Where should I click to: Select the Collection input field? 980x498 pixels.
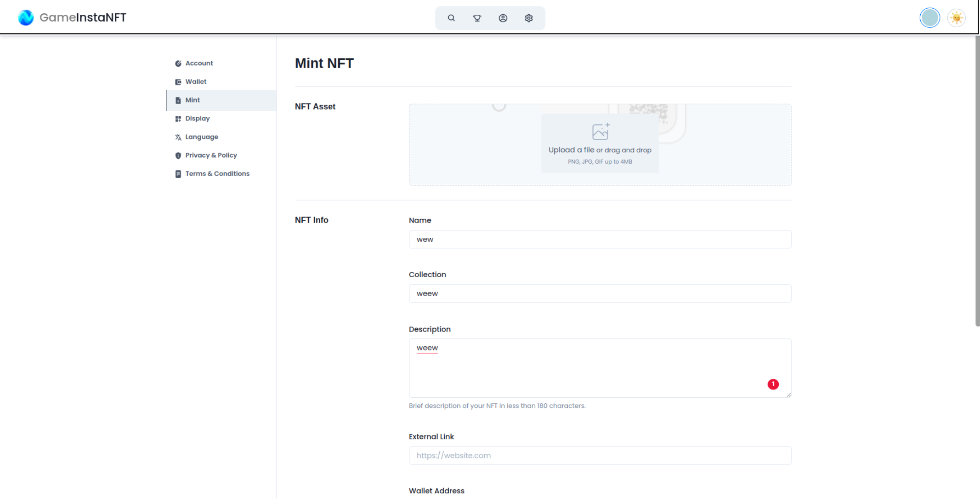(600, 293)
